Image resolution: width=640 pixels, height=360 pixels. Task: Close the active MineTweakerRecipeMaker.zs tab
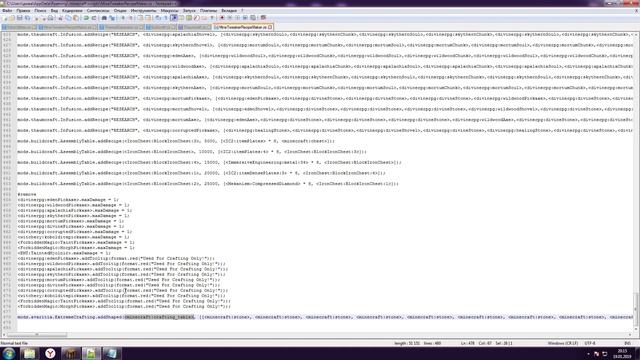[270, 27]
